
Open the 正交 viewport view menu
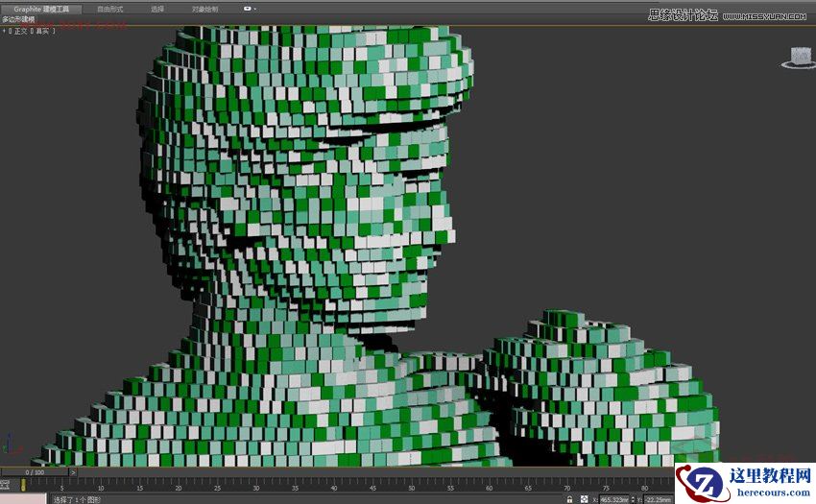click(20, 31)
